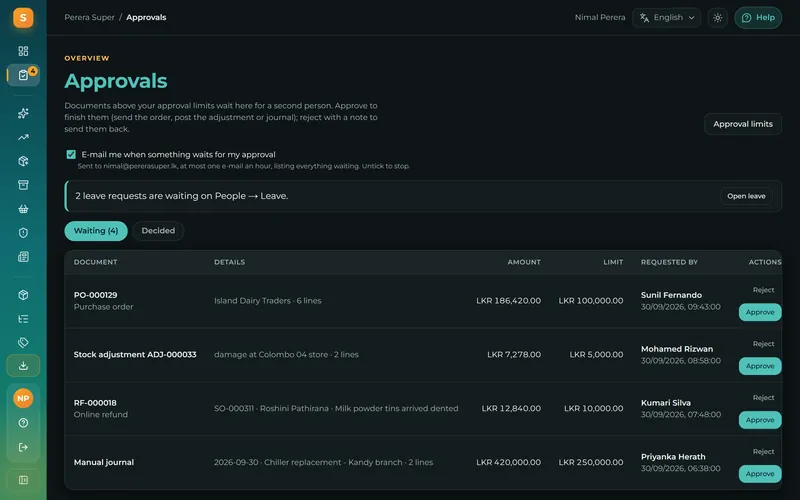
Task: Approve online refund RF-000018
Action: point(760,420)
